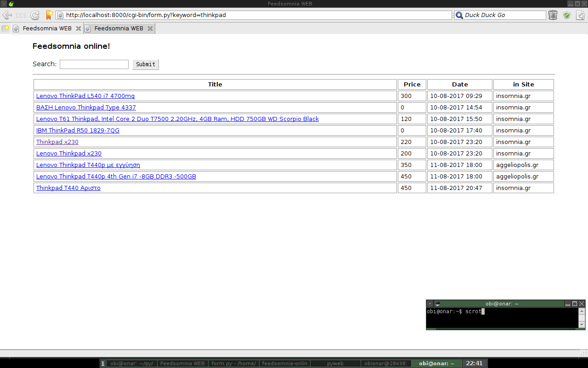
Task: Click the date cell 10-08-2017 14:54
Action: [460, 108]
